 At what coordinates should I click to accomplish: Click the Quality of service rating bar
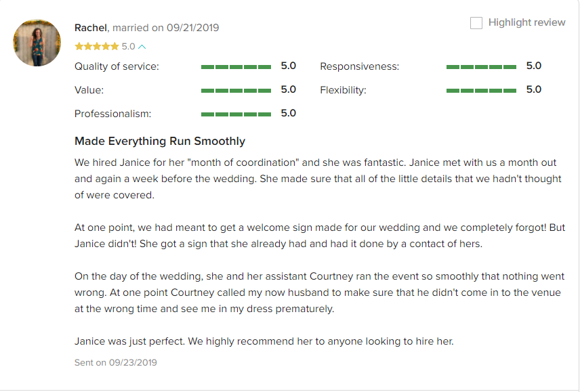pos(236,67)
